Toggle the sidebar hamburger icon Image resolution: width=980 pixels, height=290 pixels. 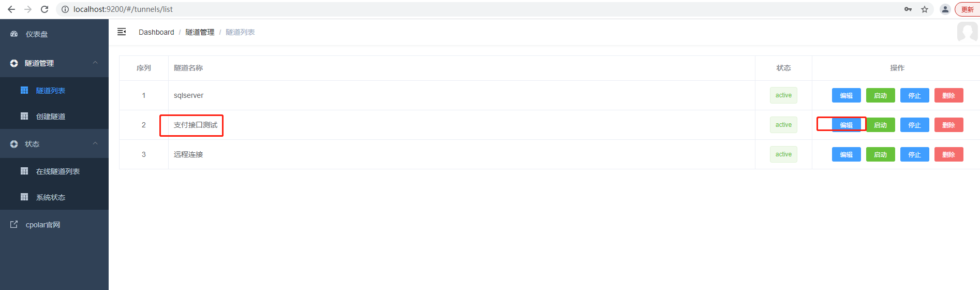tap(122, 32)
